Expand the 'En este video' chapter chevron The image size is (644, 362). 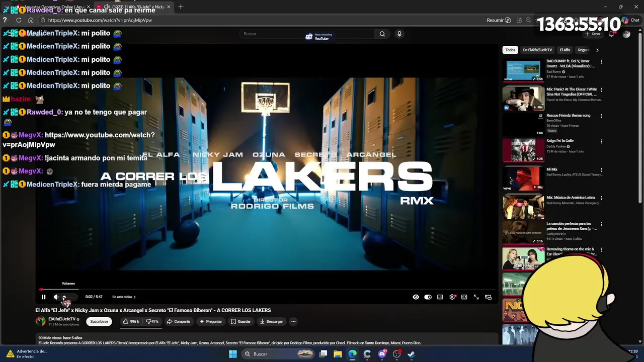pyautogui.click(x=134, y=297)
